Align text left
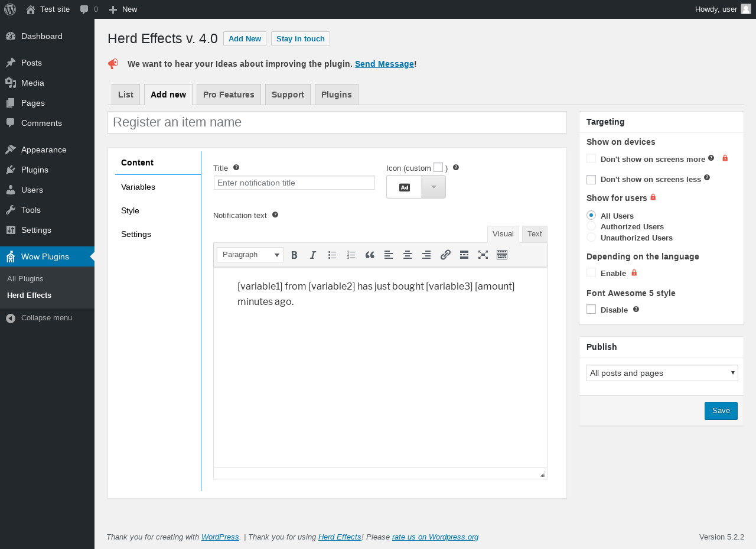756x549 pixels. point(389,255)
